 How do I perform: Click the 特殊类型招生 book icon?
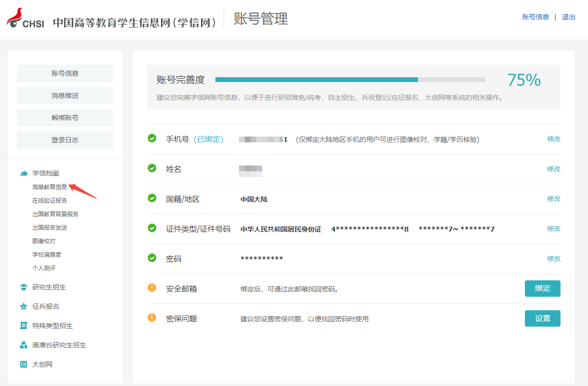coord(24,326)
